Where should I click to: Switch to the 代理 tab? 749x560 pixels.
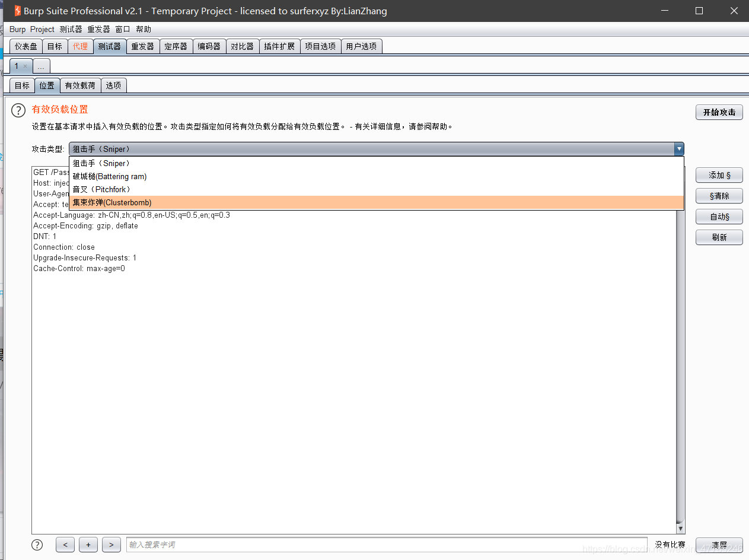[80, 46]
